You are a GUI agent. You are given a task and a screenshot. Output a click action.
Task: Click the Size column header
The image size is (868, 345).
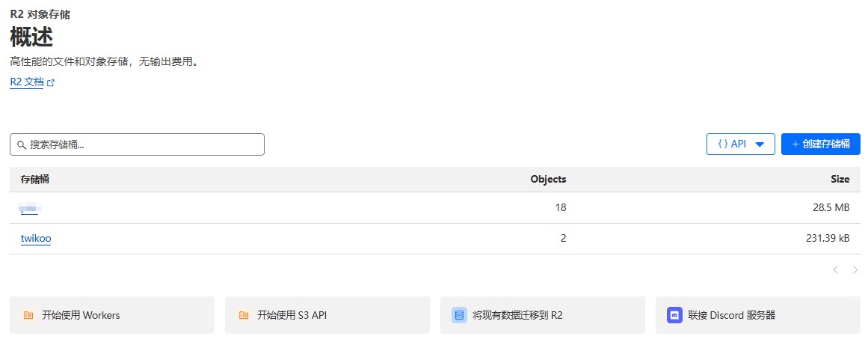tap(840, 180)
